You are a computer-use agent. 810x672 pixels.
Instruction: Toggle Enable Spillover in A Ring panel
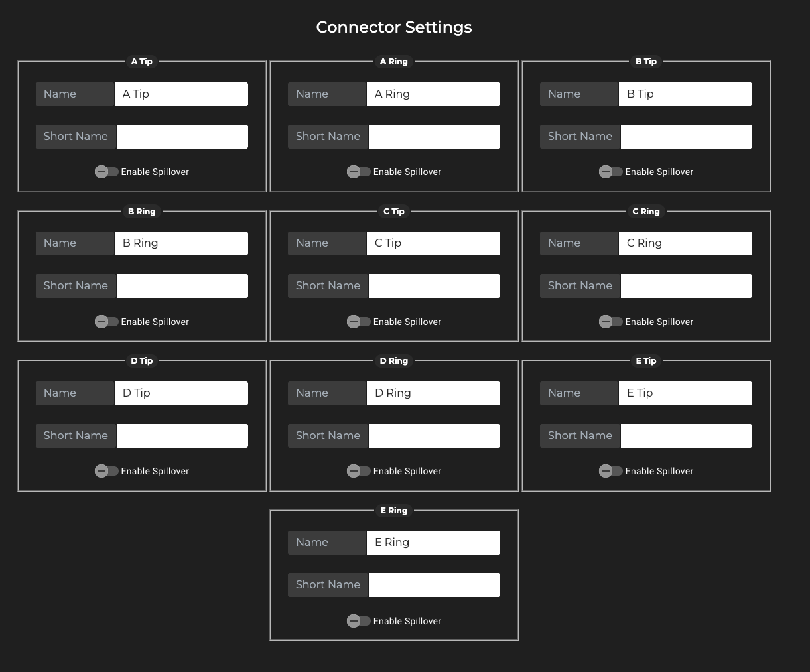click(358, 172)
